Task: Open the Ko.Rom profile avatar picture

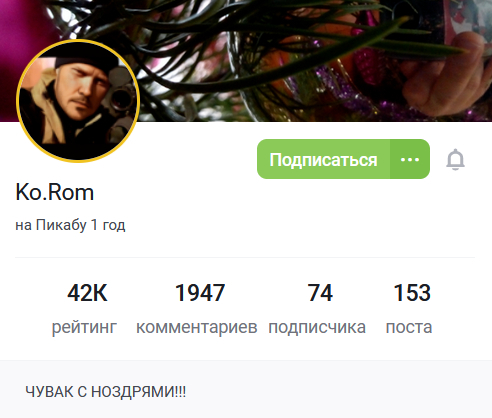Action: [78, 101]
